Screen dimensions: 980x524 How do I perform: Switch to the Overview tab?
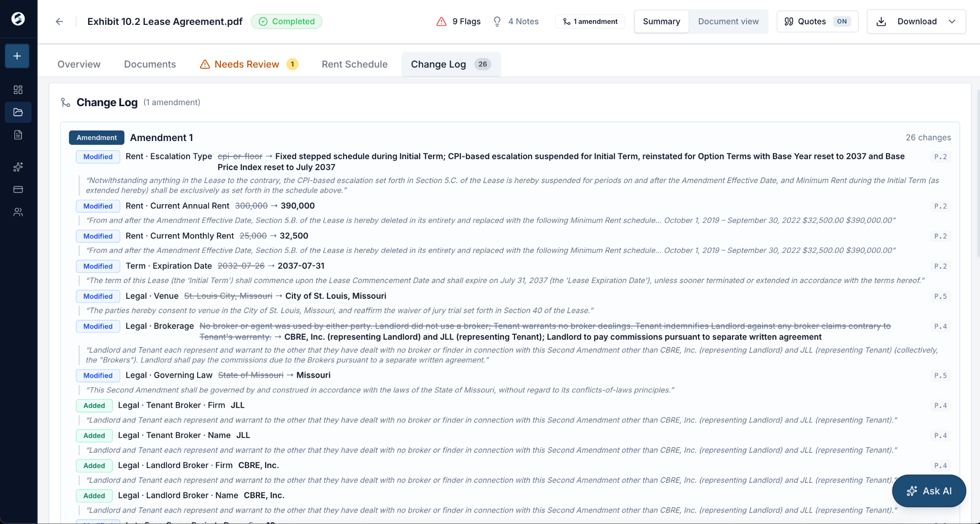click(x=79, y=64)
